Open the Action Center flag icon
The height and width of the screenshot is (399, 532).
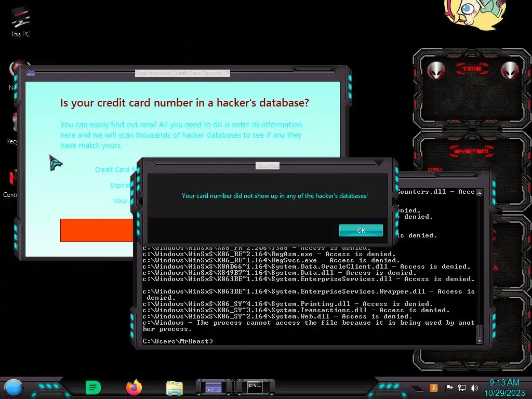449,388
